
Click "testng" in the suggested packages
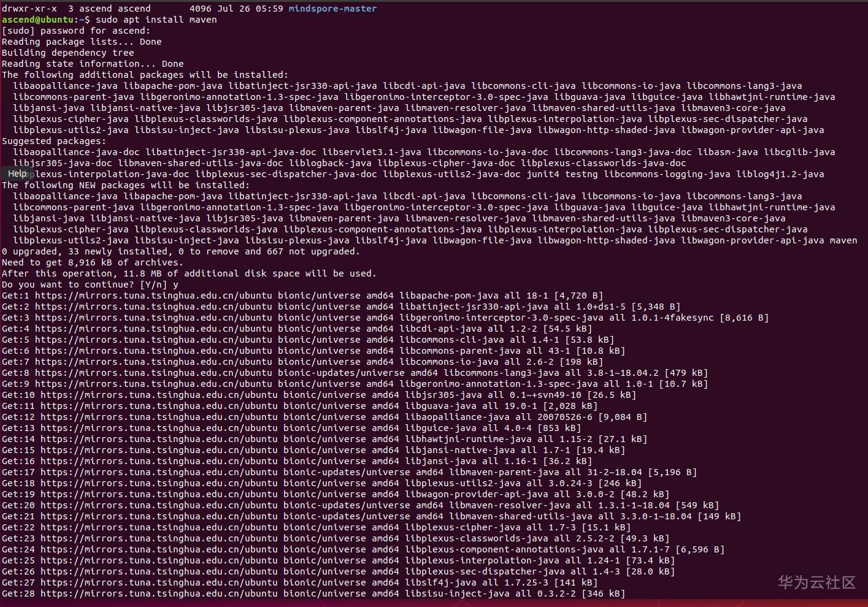point(582,174)
